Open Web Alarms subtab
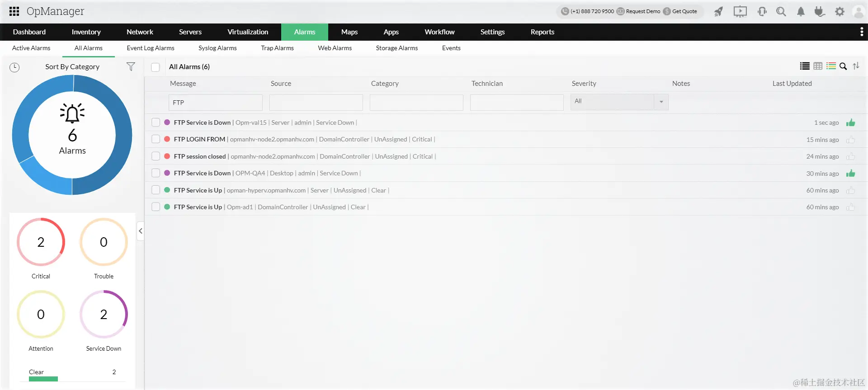 (x=335, y=48)
